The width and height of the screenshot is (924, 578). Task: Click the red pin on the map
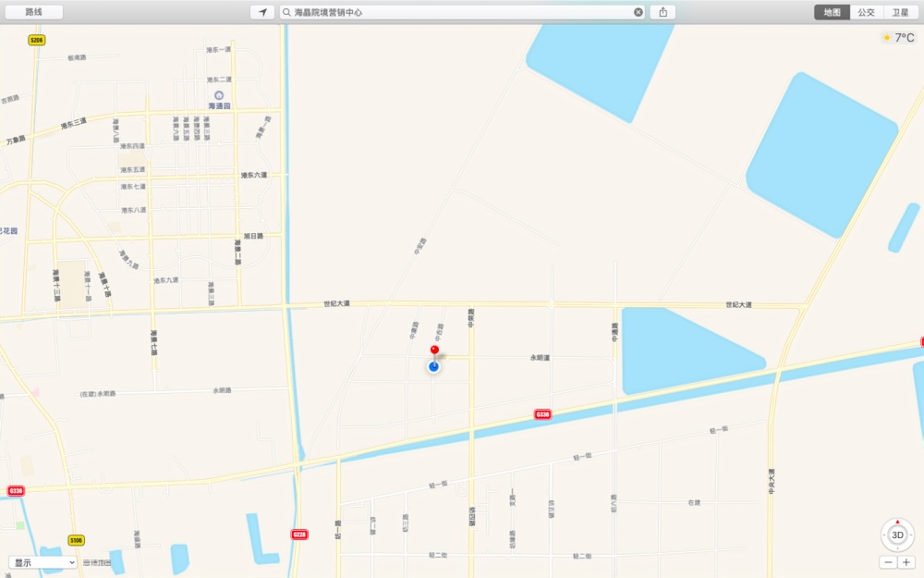click(434, 350)
